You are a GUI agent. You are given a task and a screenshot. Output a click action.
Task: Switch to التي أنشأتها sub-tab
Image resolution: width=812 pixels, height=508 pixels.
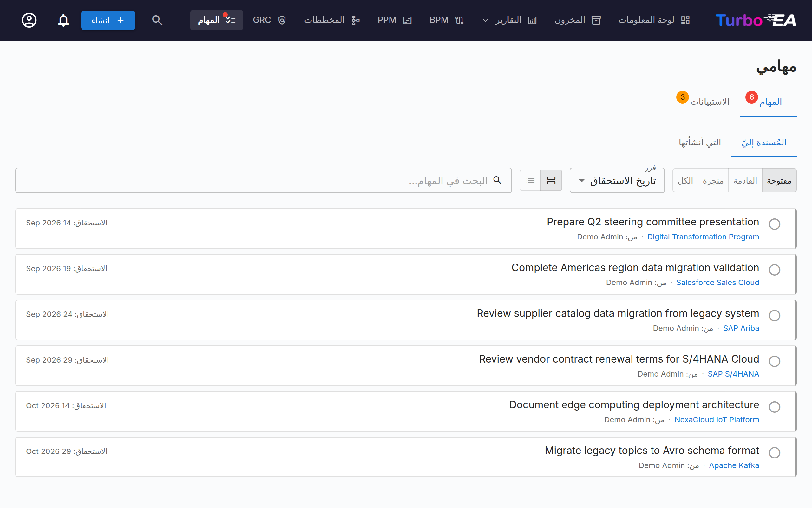click(700, 143)
